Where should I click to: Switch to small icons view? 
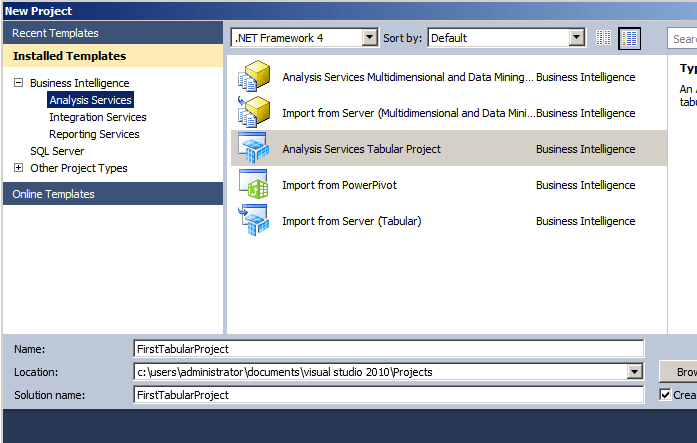tap(603, 38)
